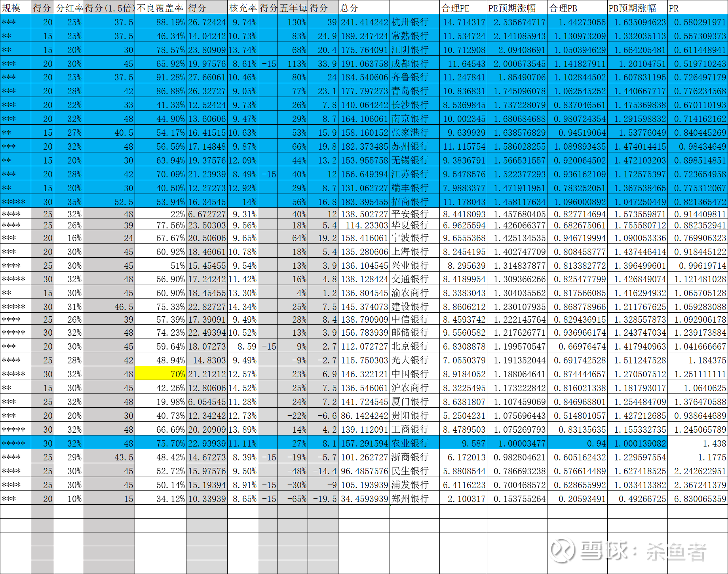Select the 规模 column header cell
The height and width of the screenshot is (574, 728).
(15, 8)
